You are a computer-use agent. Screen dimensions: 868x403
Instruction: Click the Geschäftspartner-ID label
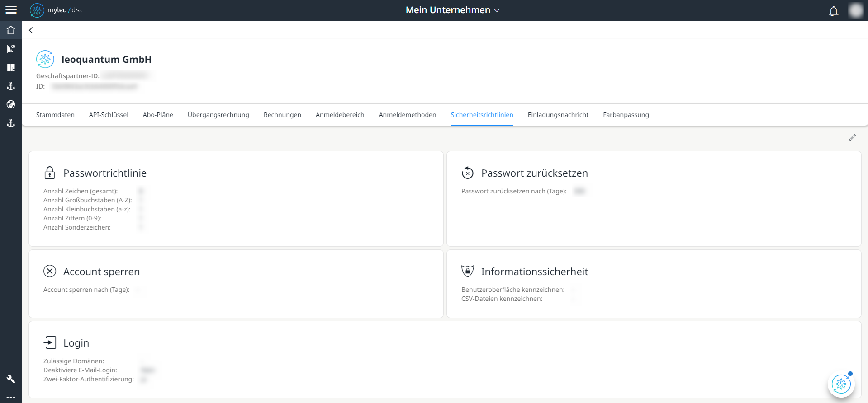(x=68, y=76)
